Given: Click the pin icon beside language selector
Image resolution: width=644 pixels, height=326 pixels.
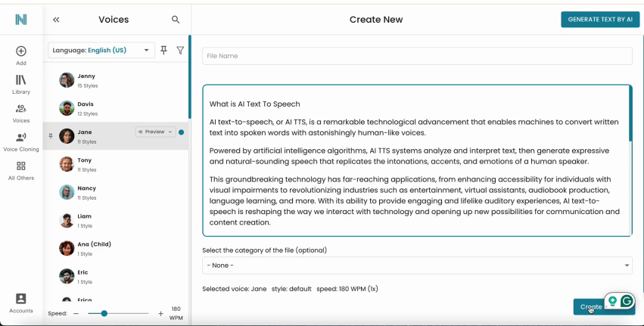Looking at the screenshot, I should 163,50.
